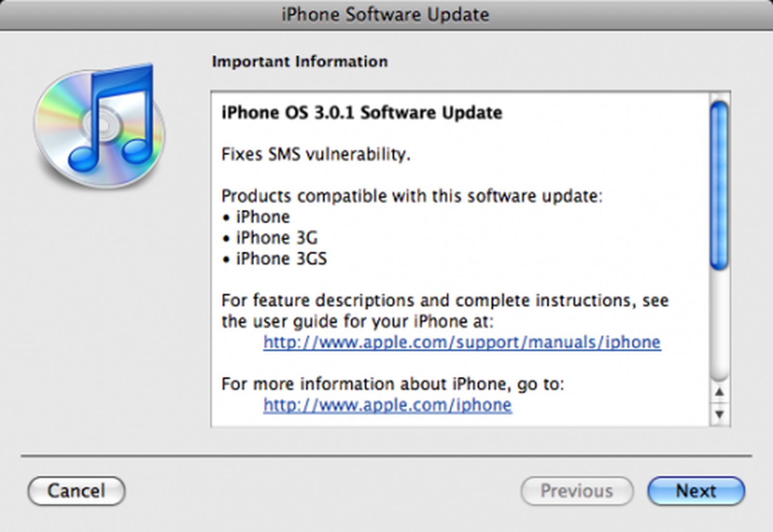Screen dimensions: 773x532
Task: Select the iPhone 3G compatibility entry
Action: click(x=275, y=238)
